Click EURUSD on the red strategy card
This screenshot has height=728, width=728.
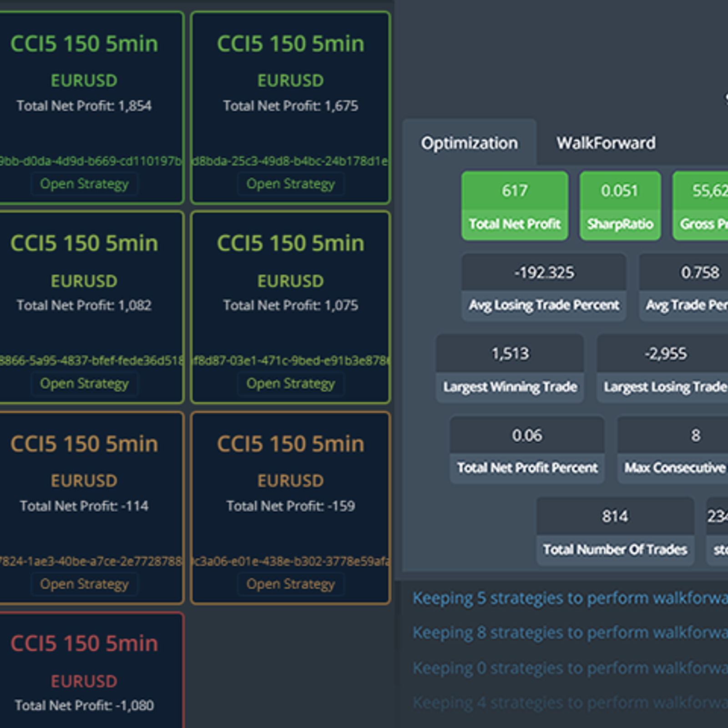coord(84,682)
